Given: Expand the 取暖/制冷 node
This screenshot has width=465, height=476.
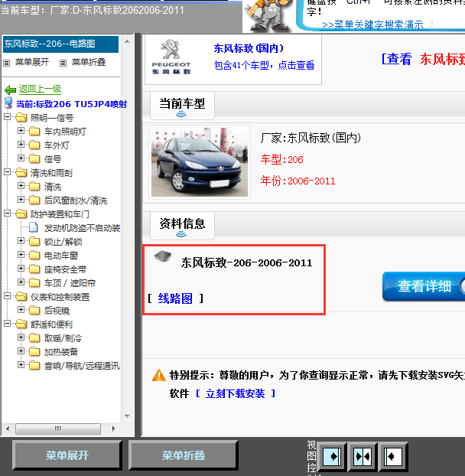Looking at the screenshot, I should (21, 337).
